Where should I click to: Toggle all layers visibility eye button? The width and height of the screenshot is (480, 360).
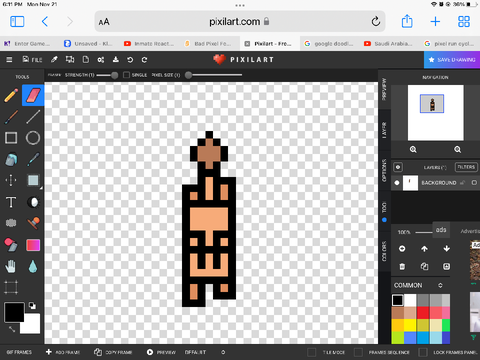click(x=398, y=167)
